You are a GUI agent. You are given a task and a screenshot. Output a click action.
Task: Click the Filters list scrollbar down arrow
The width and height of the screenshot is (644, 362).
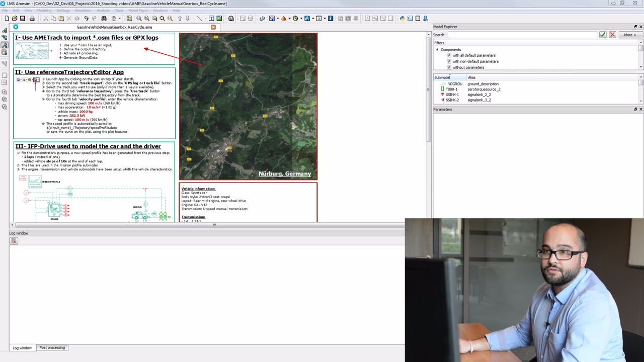641,67
